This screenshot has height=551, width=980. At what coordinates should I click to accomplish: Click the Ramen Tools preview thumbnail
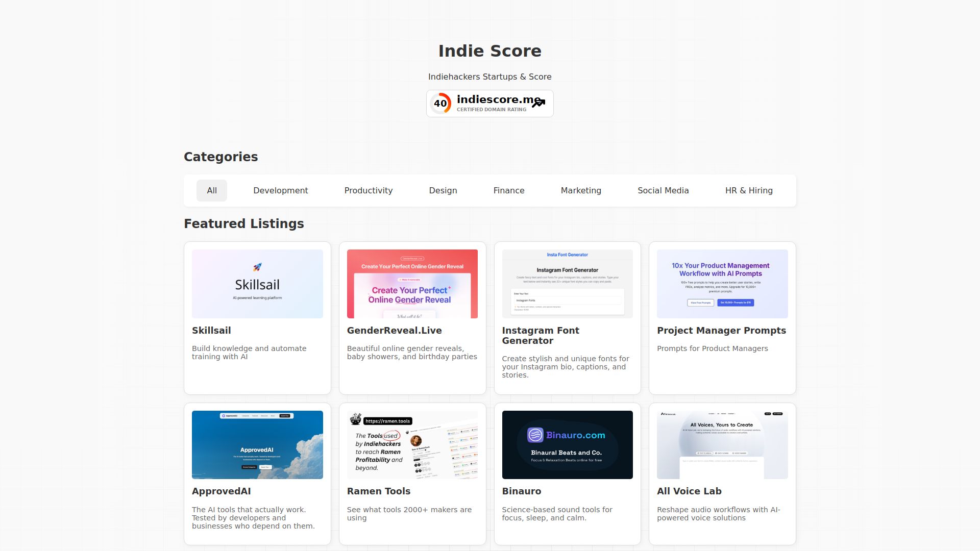click(x=412, y=445)
